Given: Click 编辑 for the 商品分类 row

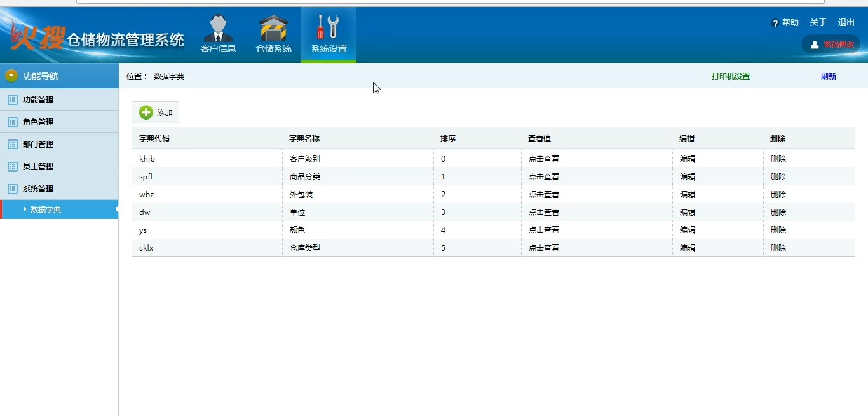Looking at the screenshot, I should pos(687,177).
